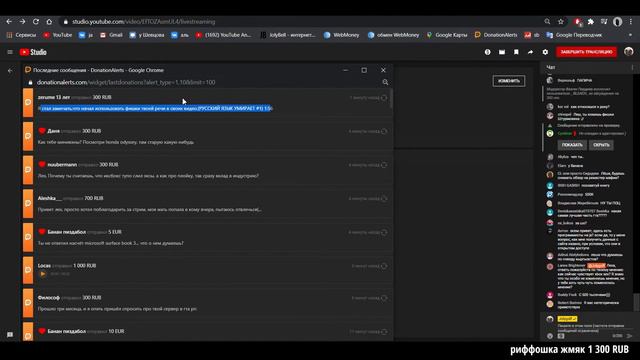Click the chat message input field
This screenshot has height=360, width=640.
coord(590,328)
